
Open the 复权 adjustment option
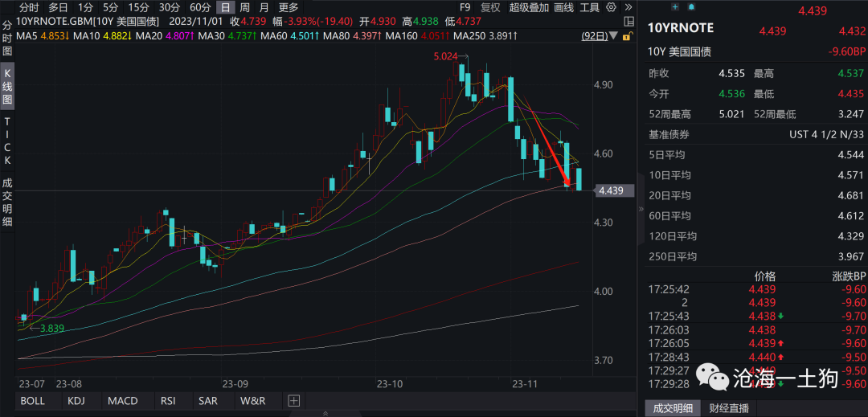[x=490, y=8]
